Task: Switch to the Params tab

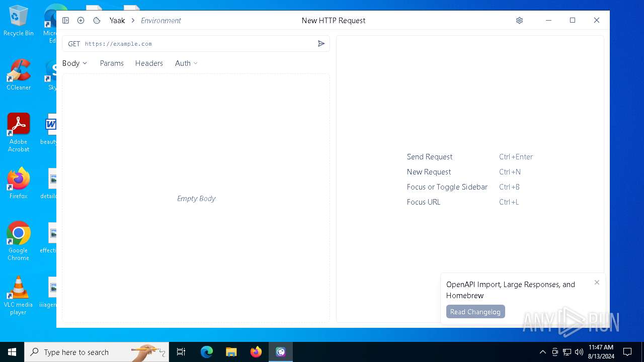Action: (112, 63)
